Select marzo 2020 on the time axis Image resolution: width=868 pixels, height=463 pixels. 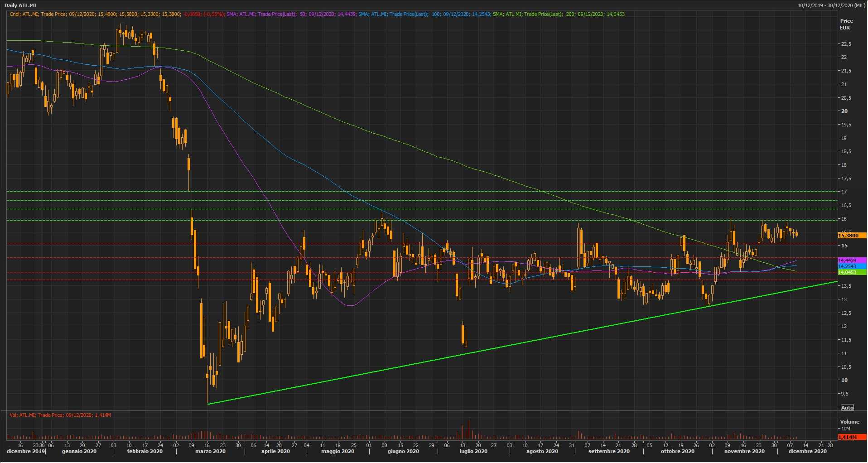tap(210, 451)
